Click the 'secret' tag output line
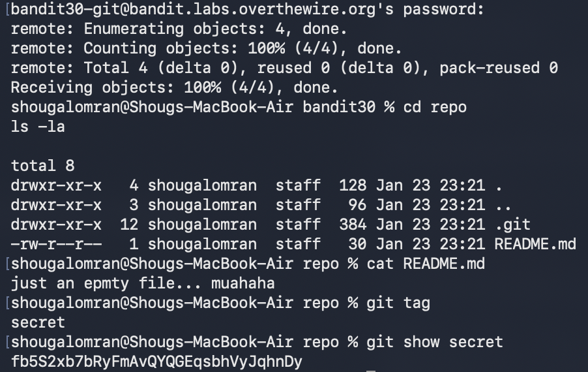 coord(38,322)
